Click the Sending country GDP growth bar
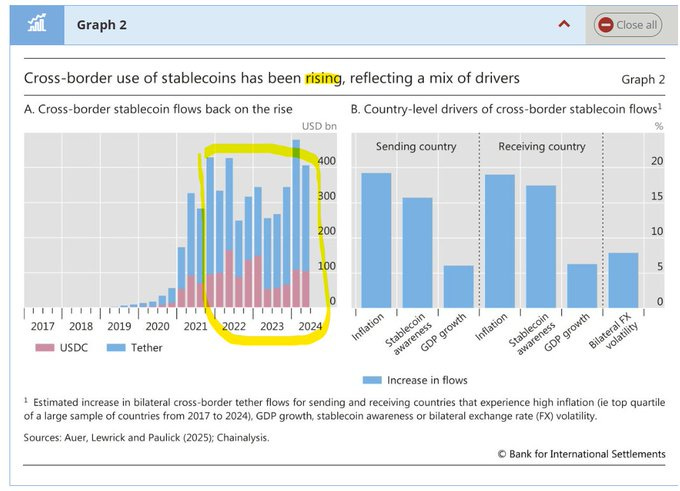Screen dimensions: 680x491 coord(458,286)
